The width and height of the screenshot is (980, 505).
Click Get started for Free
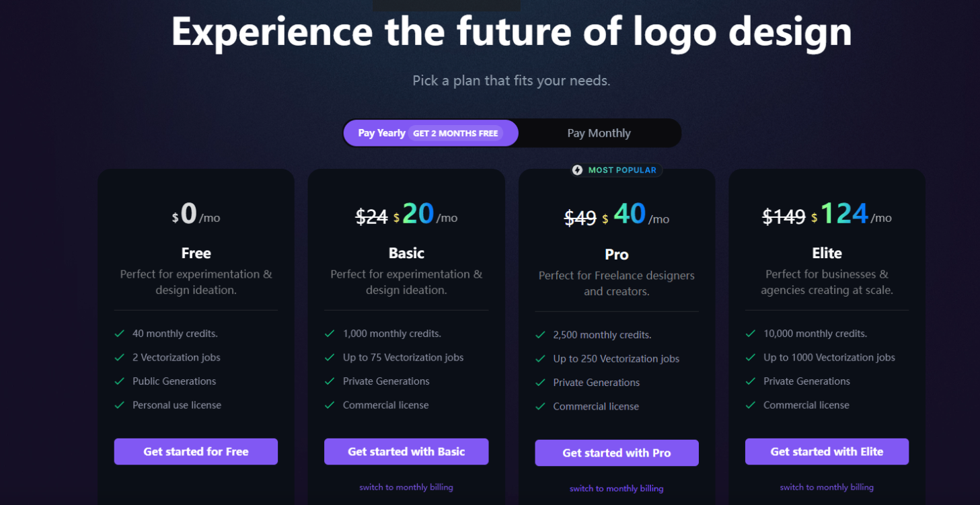[x=196, y=451]
